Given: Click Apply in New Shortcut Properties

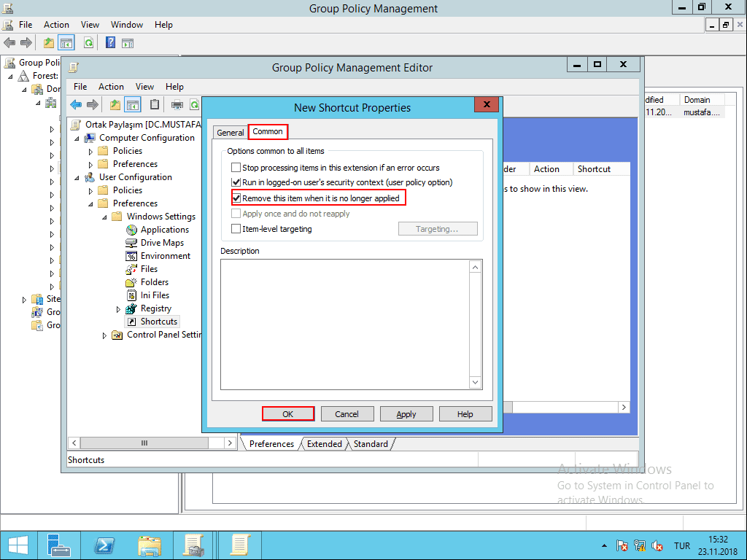Looking at the screenshot, I should pos(406,414).
